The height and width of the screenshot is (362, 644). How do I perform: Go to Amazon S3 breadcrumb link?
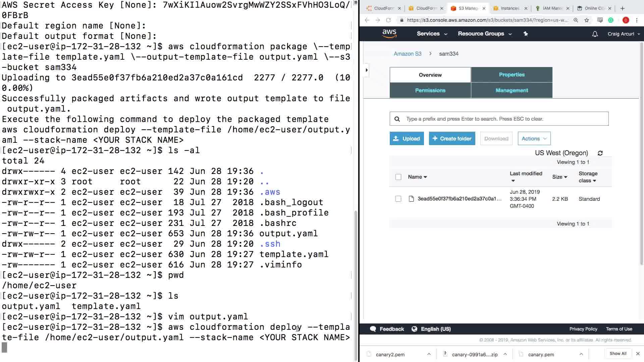pyautogui.click(x=407, y=54)
